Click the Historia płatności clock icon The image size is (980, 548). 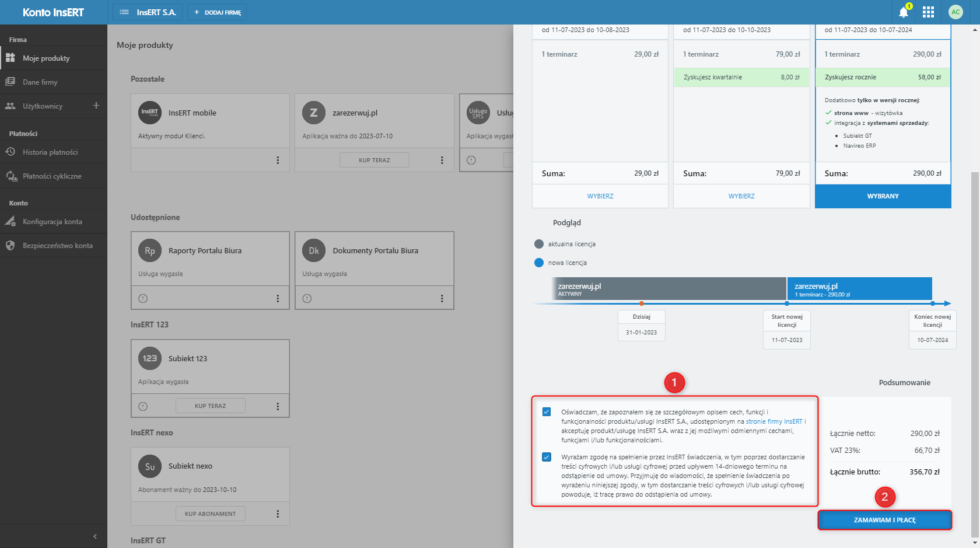(10, 152)
